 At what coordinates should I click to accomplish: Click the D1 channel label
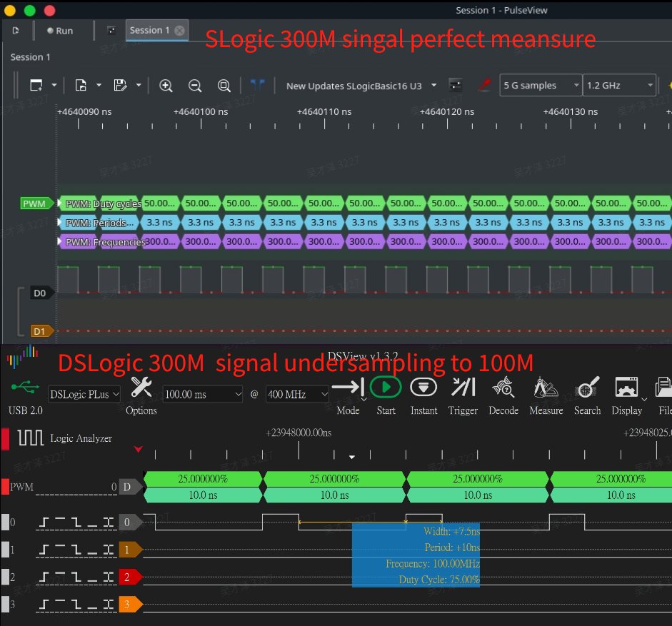click(x=41, y=331)
